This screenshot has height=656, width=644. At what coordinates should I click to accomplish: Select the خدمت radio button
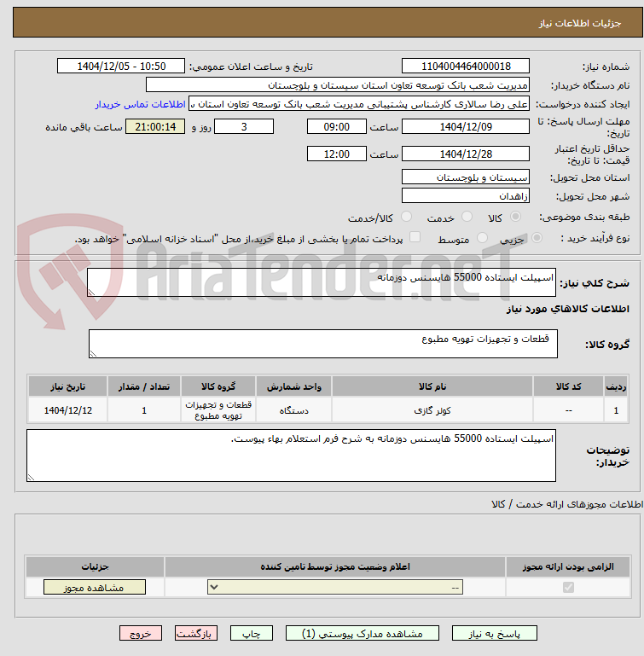click(x=467, y=217)
